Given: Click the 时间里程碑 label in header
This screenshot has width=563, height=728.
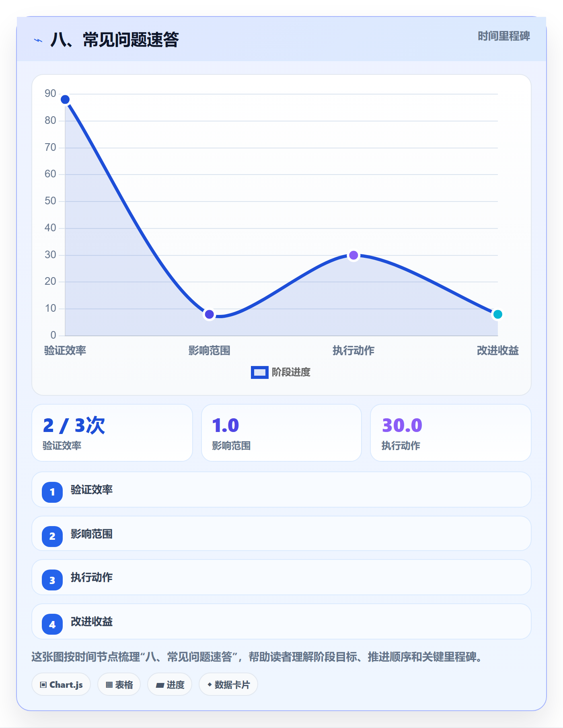Looking at the screenshot, I should click(503, 36).
